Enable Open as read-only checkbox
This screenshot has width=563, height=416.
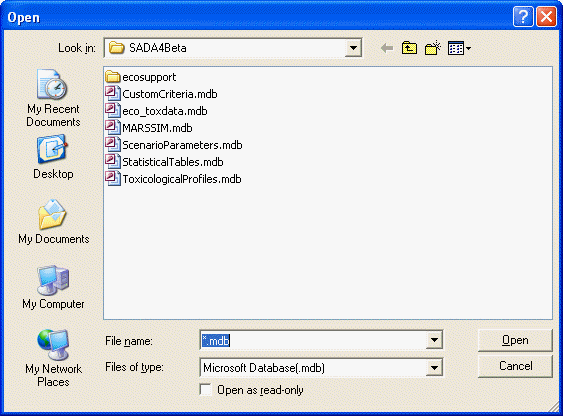[206, 389]
